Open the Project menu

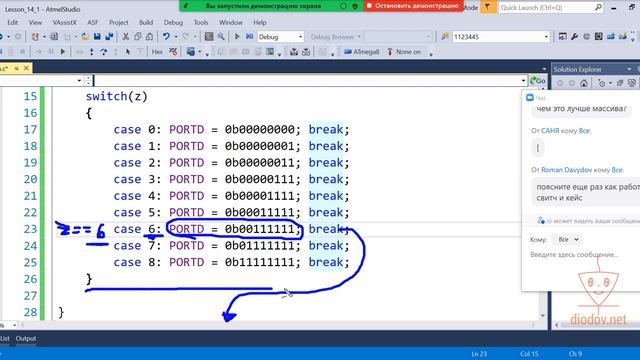coord(118,22)
